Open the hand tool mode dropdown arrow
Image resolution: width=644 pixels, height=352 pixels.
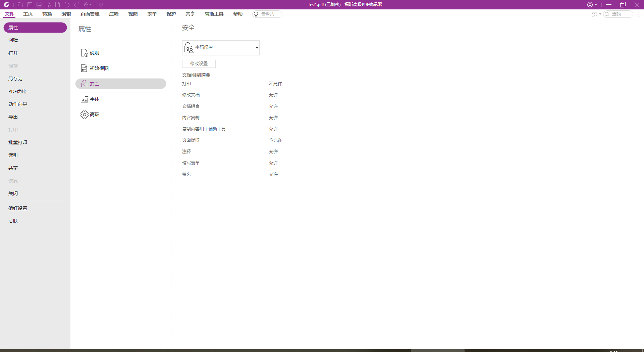click(x=91, y=5)
